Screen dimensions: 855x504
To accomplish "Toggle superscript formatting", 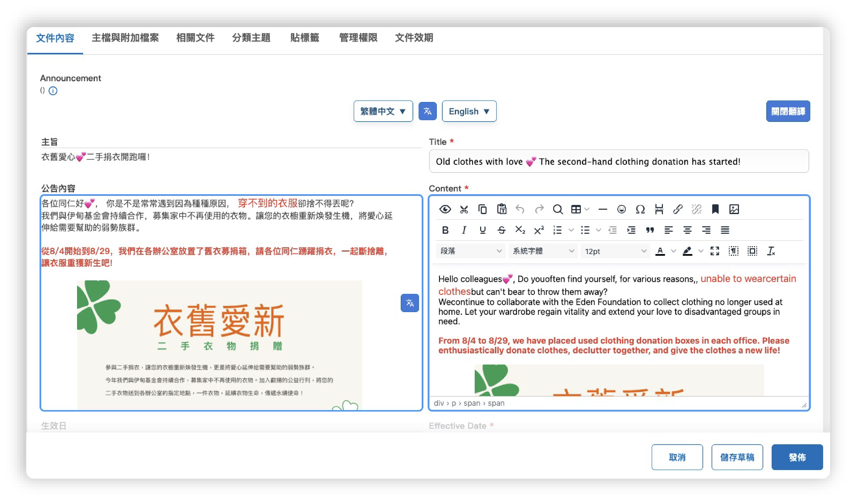I will tap(539, 230).
